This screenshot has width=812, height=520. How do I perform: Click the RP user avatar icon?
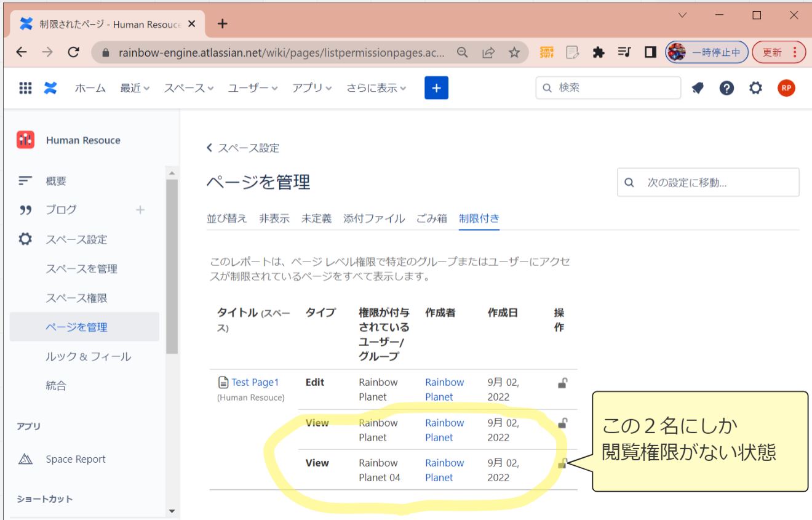click(786, 88)
